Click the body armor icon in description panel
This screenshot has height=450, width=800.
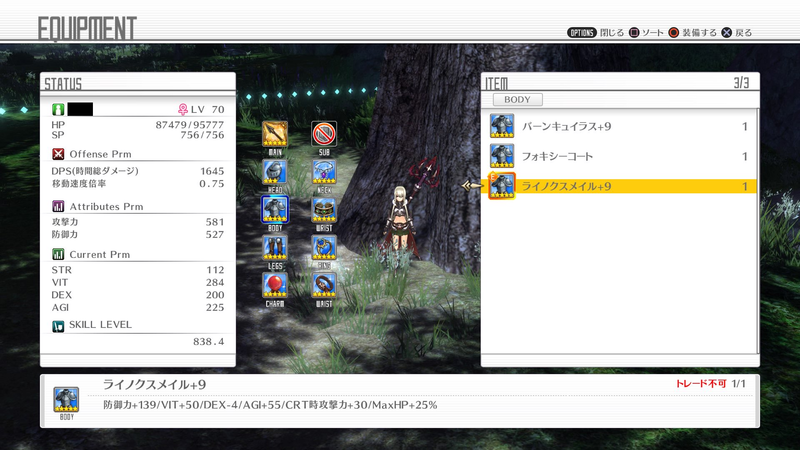[x=66, y=400]
